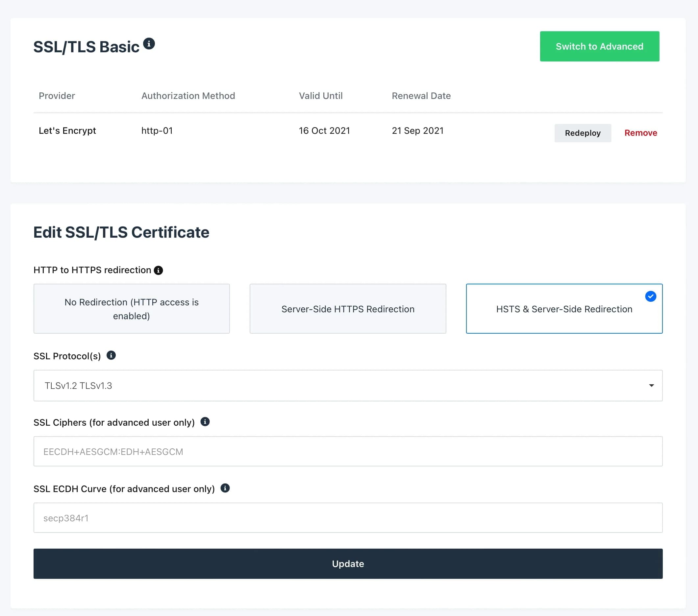698x616 pixels.
Task: Click the dropdown arrow on TLSv1.2 TLSv1.3
Action: pos(651,385)
